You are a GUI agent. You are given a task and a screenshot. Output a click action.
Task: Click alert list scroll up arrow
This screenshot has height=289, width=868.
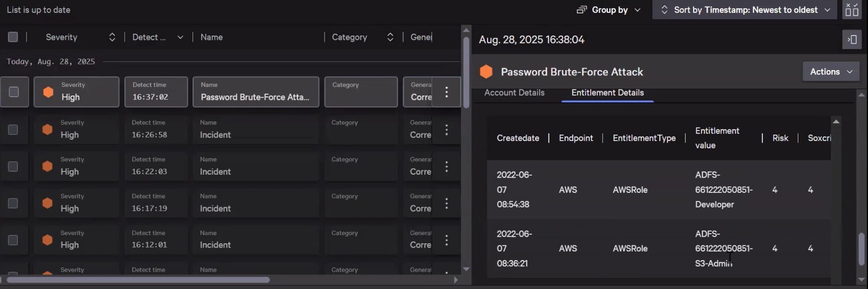[x=466, y=30]
